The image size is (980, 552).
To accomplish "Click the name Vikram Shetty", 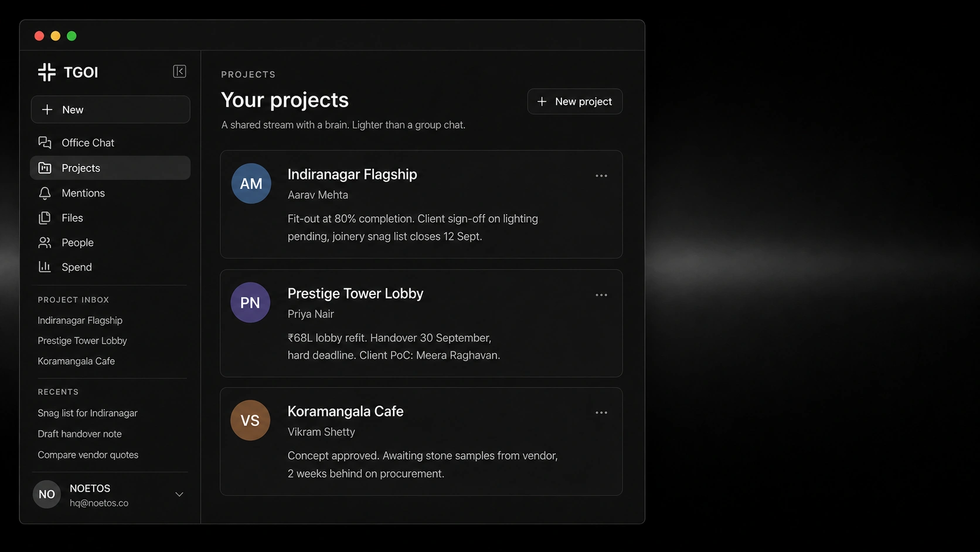I will (x=321, y=432).
